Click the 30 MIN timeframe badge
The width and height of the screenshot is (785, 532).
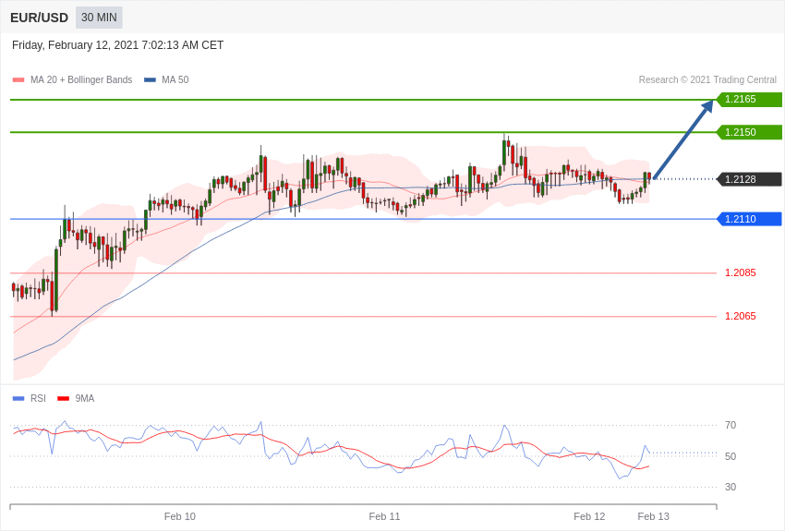coord(99,18)
